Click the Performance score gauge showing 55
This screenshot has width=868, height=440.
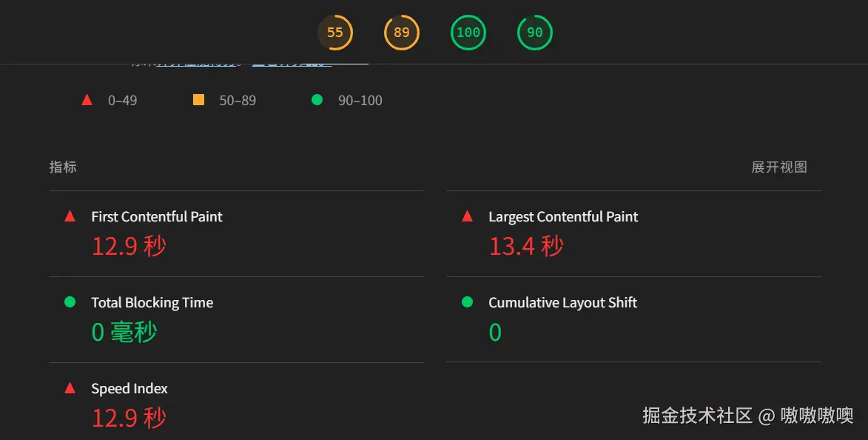point(335,33)
